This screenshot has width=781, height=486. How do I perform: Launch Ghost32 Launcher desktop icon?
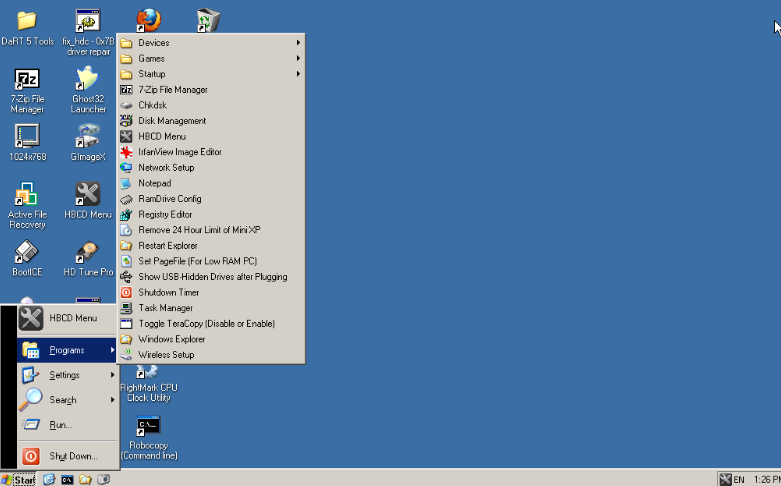tap(88, 91)
